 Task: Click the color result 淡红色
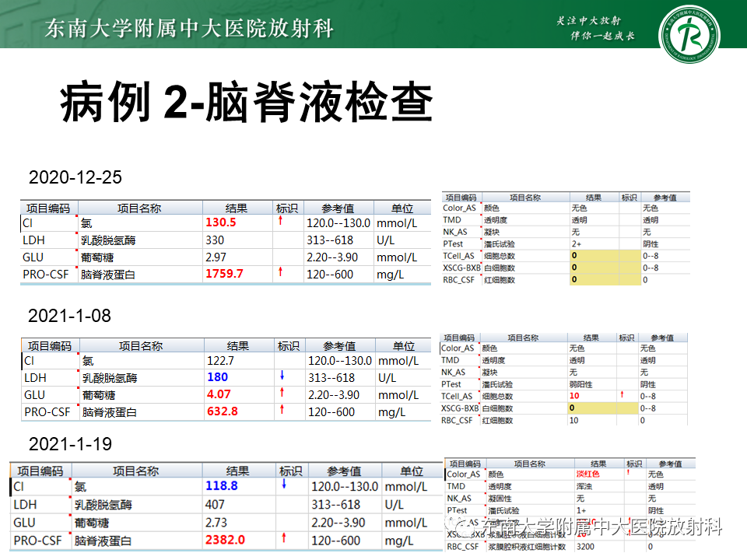[x=588, y=474]
